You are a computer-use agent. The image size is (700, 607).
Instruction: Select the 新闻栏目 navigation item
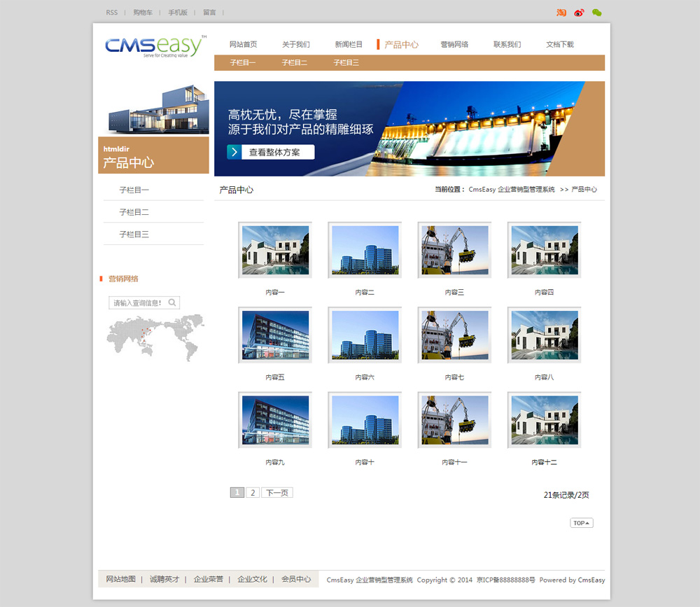point(349,44)
